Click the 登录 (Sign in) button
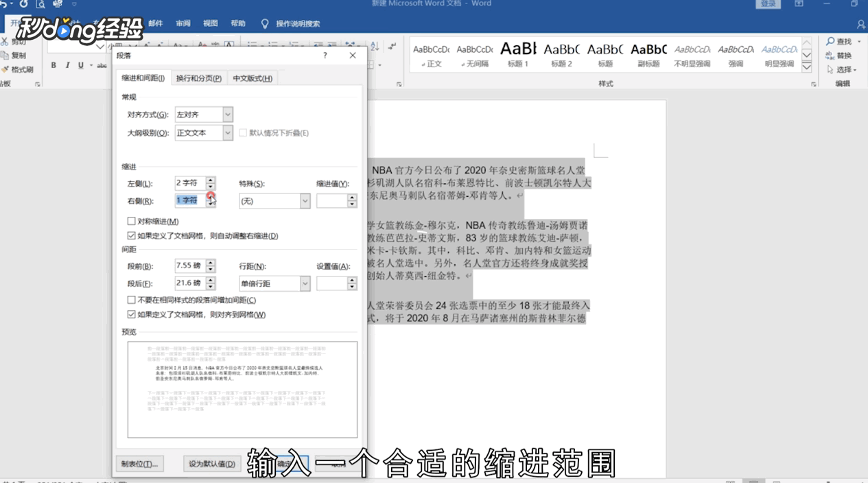The height and width of the screenshot is (483, 868). [x=769, y=4]
